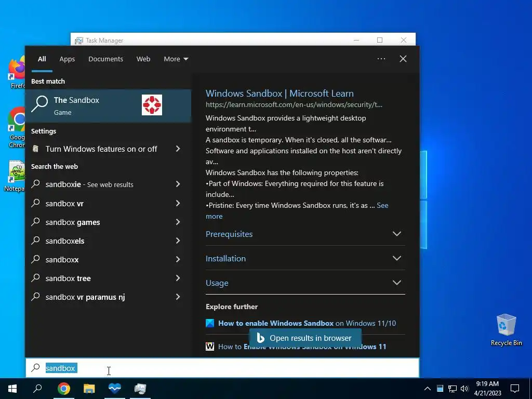Image resolution: width=532 pixels, height=399 pixels.
Task: Open File Explorer from the taskbar
Action: [89, 389]
